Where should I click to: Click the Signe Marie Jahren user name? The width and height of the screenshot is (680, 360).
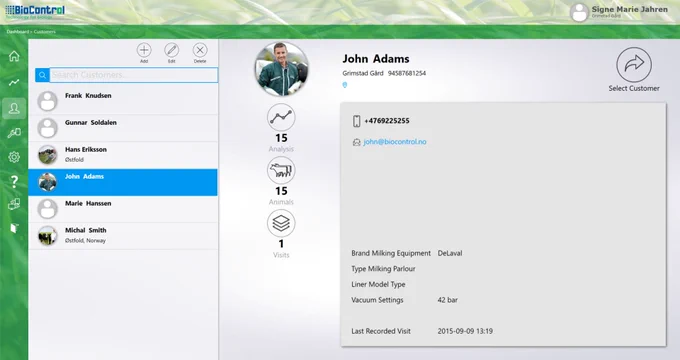pyautogui.click(x=630, y=9)
